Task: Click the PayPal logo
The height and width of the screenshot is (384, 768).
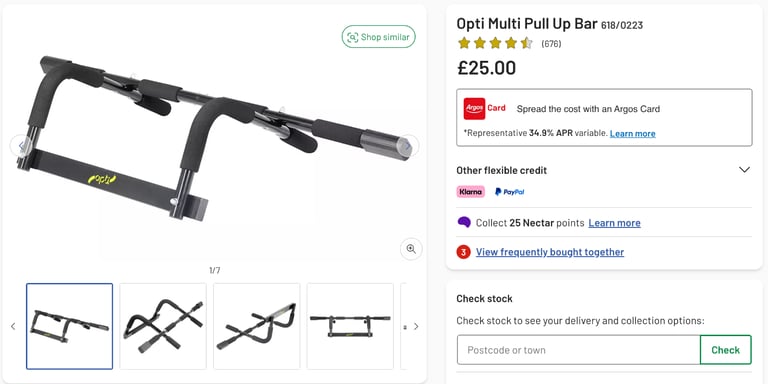Action: (x=509, y=192)
